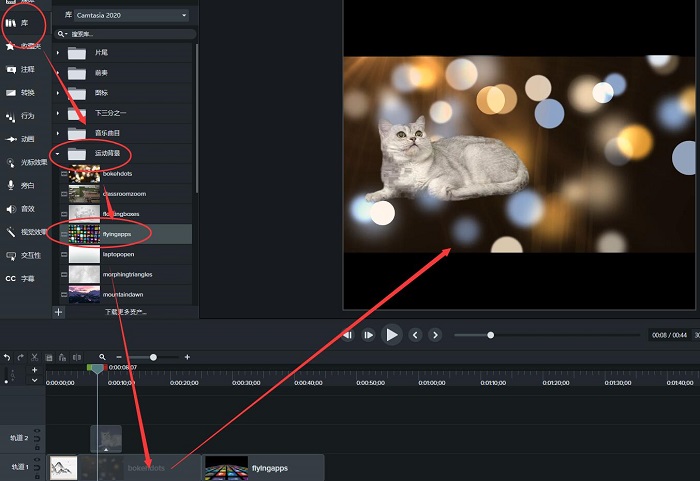Cut selection with the scissors icon
The width and height of the screenshot is (700, 481).
(34, 357)
